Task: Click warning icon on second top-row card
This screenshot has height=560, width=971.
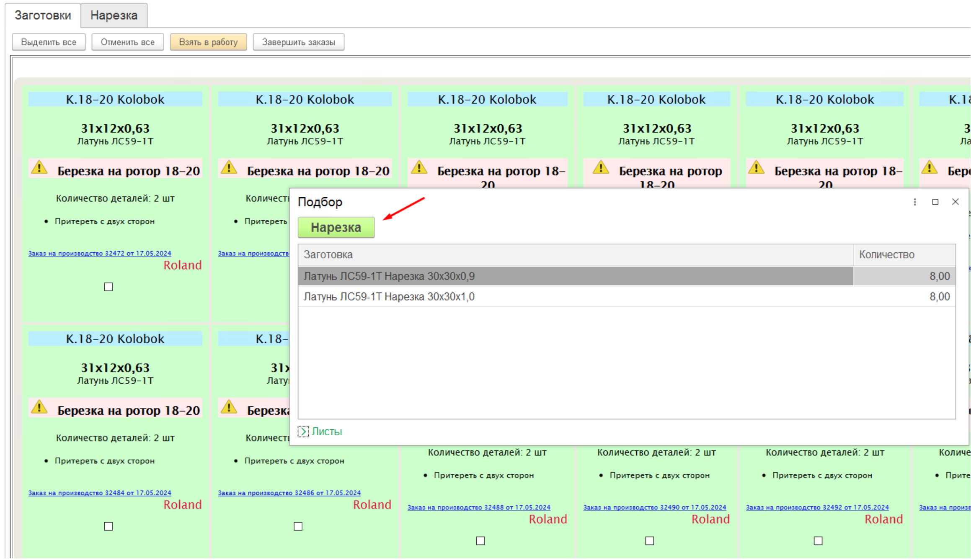Action: point(229,168)
